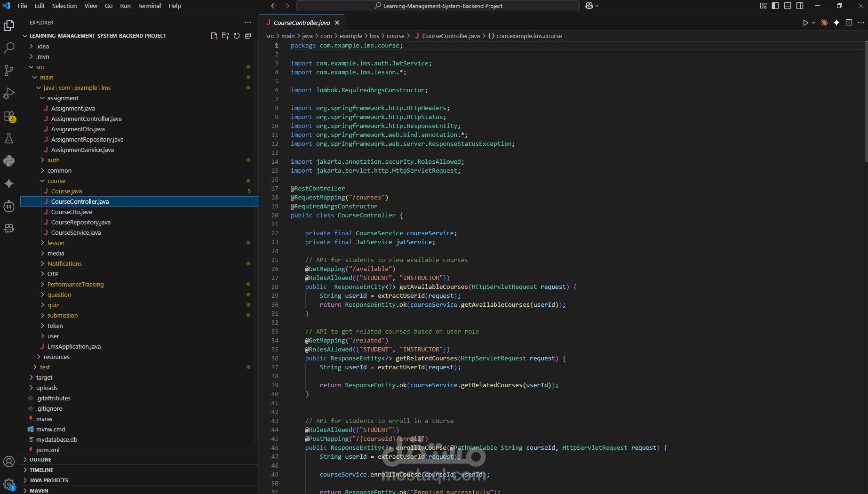
Task: Click the 'course' breadcrumb segment
Action: [395, 36]
